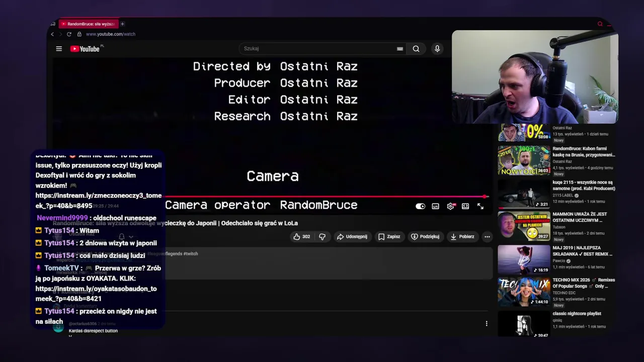Click the Podziękuj thanks button

click(x=425, y=236)
